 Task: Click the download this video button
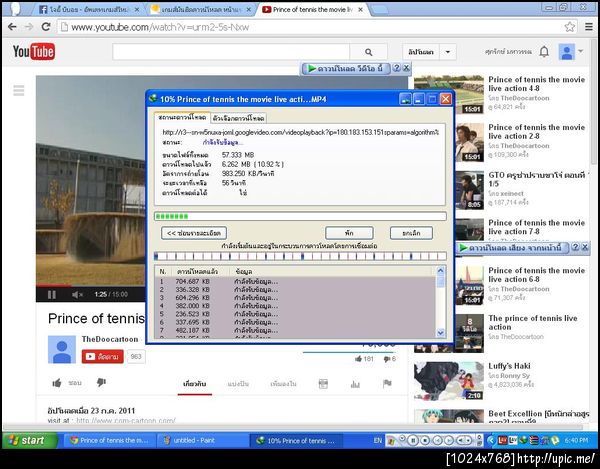point(346,68)
